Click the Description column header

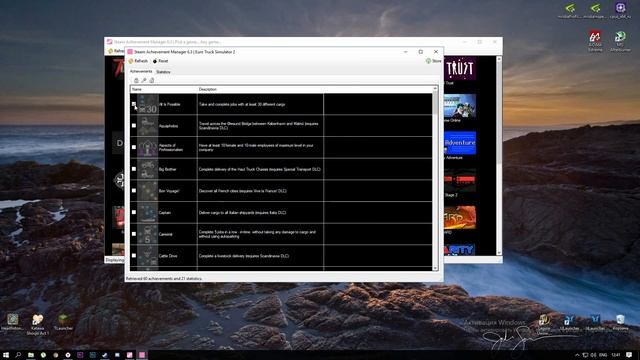click(260, 89)
